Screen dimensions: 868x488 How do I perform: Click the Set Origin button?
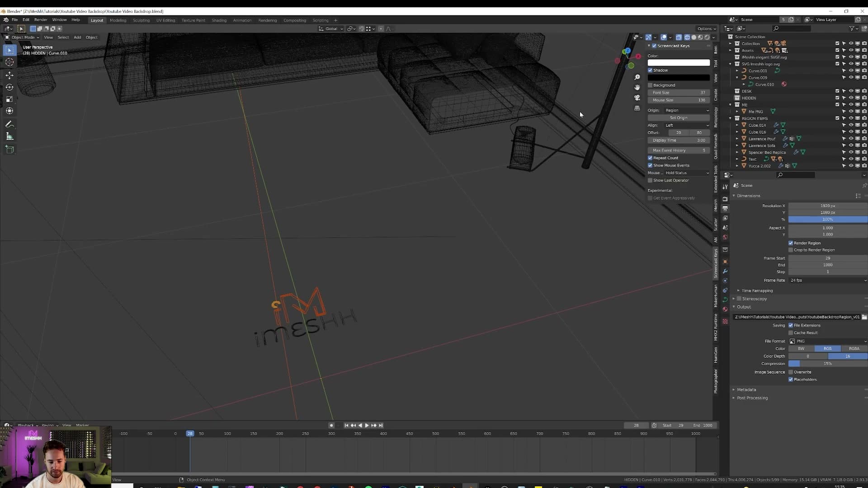[x=679, y=117]
